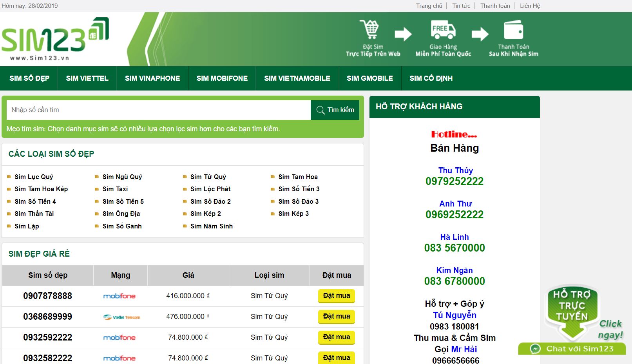Image resolution: width=632 pixels, height=364 pixels.
Task: Click the 416.000.000 price cell
Action: [188, 296]
